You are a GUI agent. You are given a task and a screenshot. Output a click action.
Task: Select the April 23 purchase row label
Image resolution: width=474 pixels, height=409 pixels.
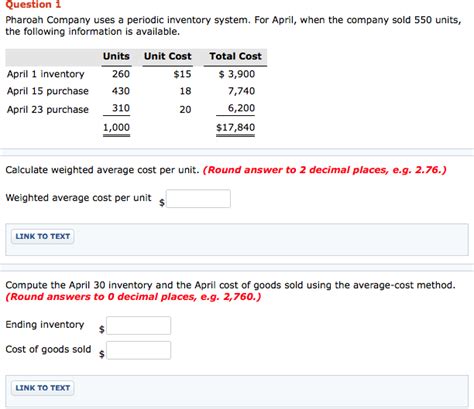click(48, 109)
